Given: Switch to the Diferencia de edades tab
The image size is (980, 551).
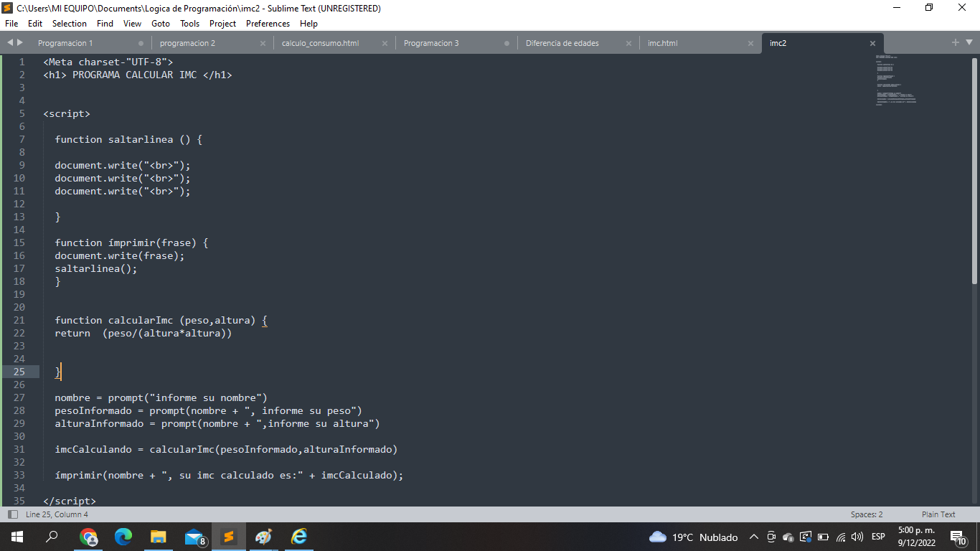Looking at the screenshot, I should pyautogui.click(x=562, y=43).
